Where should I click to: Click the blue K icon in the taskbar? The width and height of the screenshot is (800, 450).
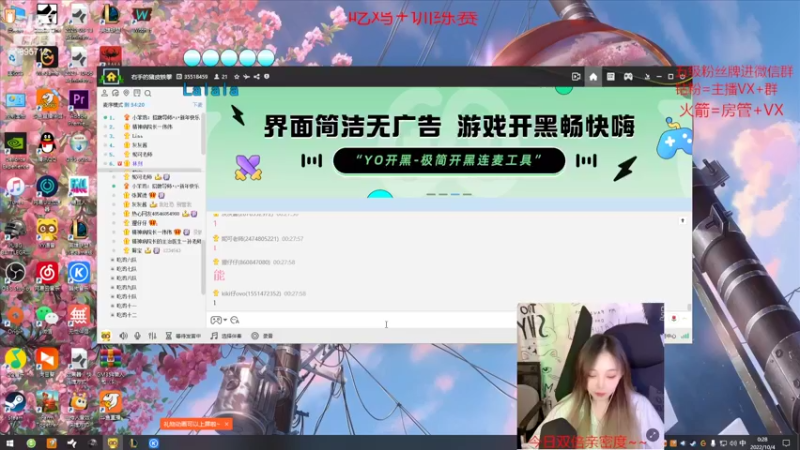(x=153, y=443)
